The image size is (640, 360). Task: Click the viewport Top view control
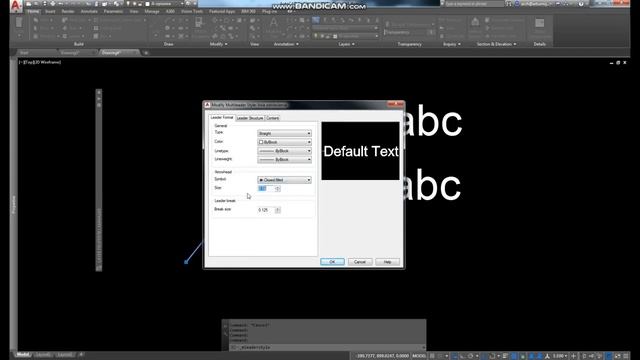28,62
